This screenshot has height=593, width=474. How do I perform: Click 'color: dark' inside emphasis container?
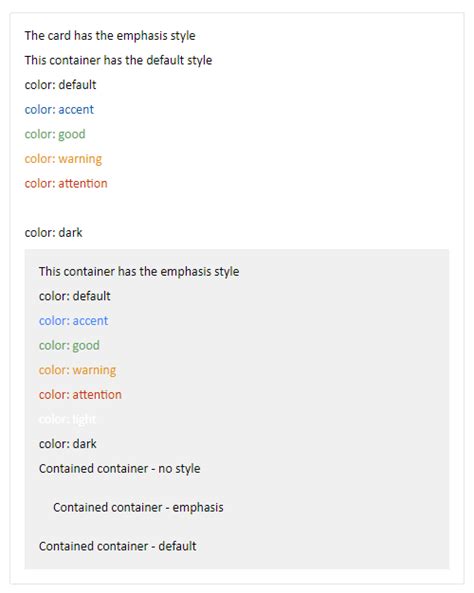(68, 444)
